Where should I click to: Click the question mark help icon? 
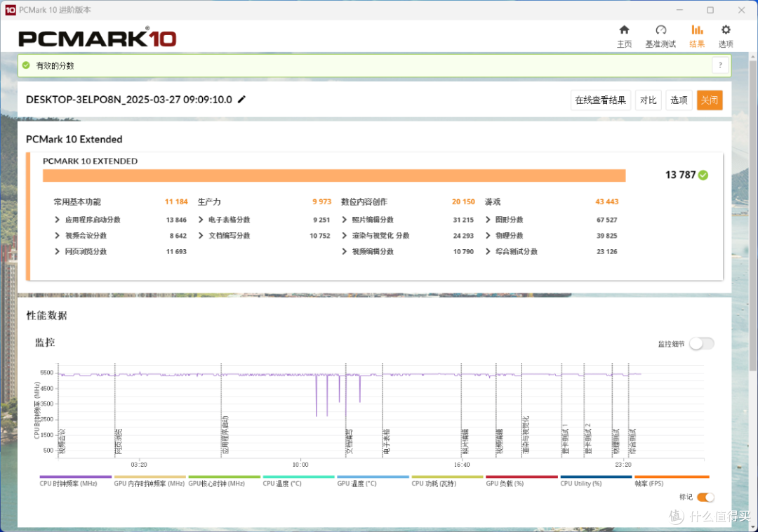point(720,65)
